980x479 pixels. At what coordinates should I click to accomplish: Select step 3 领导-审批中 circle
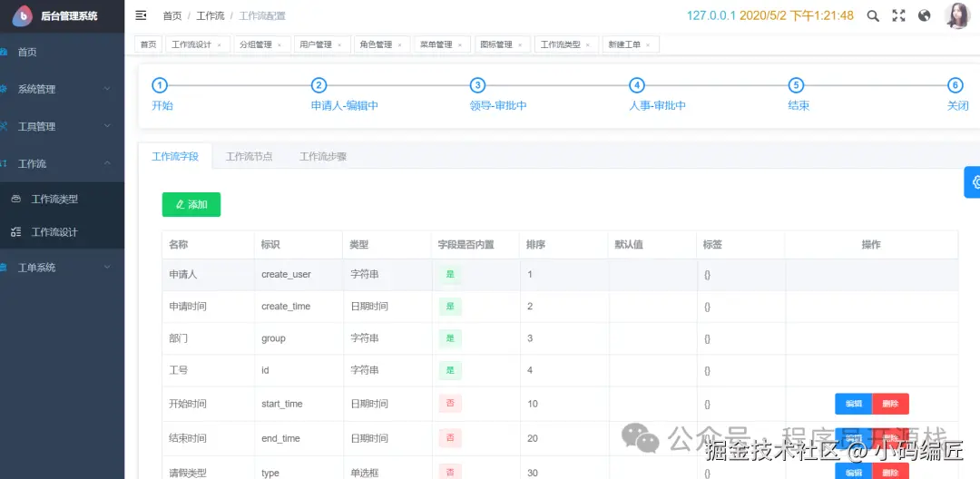[x=477, y=85]
